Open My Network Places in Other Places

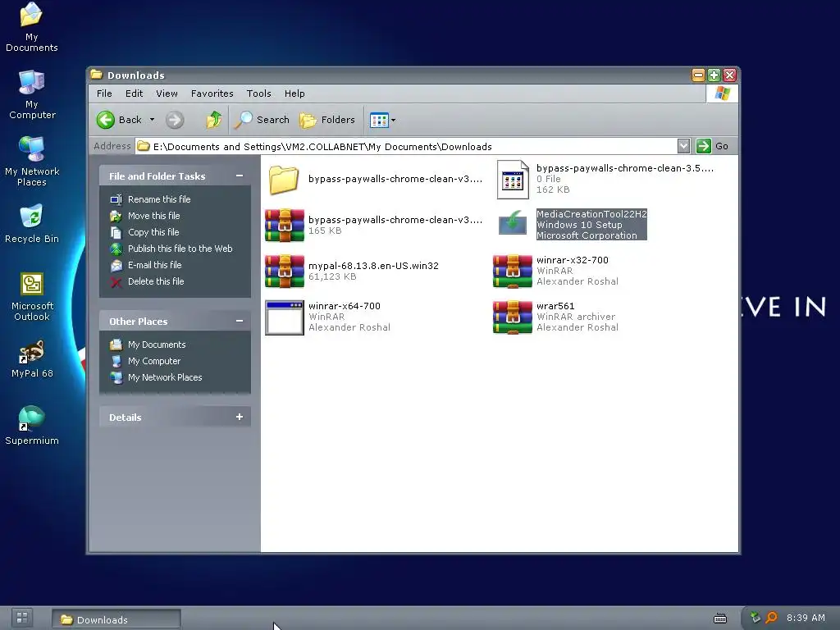pyautogui.click(x=164, y=377)
